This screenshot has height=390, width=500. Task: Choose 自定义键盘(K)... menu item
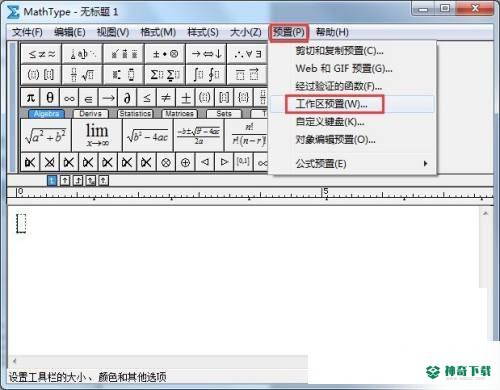pos(352,122)
